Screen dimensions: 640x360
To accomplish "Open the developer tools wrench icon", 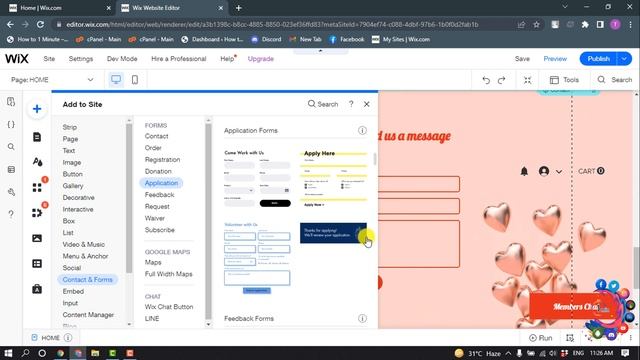I will pos(11,192).
